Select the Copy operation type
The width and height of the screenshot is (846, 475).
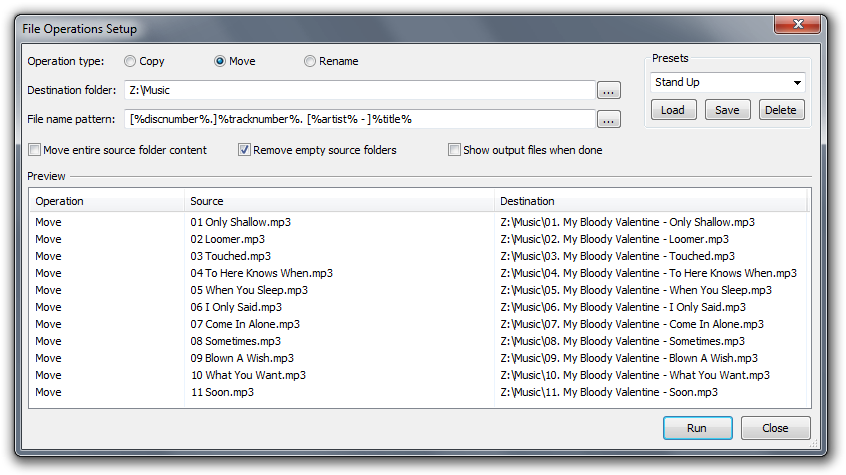[130, 62]
